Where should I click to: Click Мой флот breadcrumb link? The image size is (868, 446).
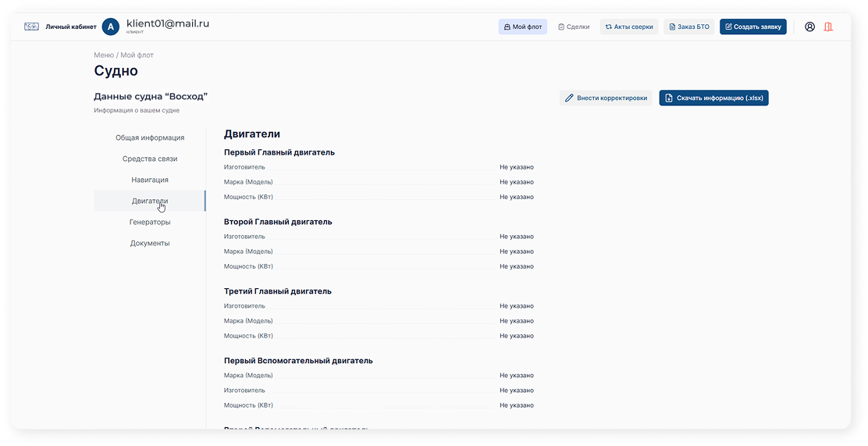[137, 55]
